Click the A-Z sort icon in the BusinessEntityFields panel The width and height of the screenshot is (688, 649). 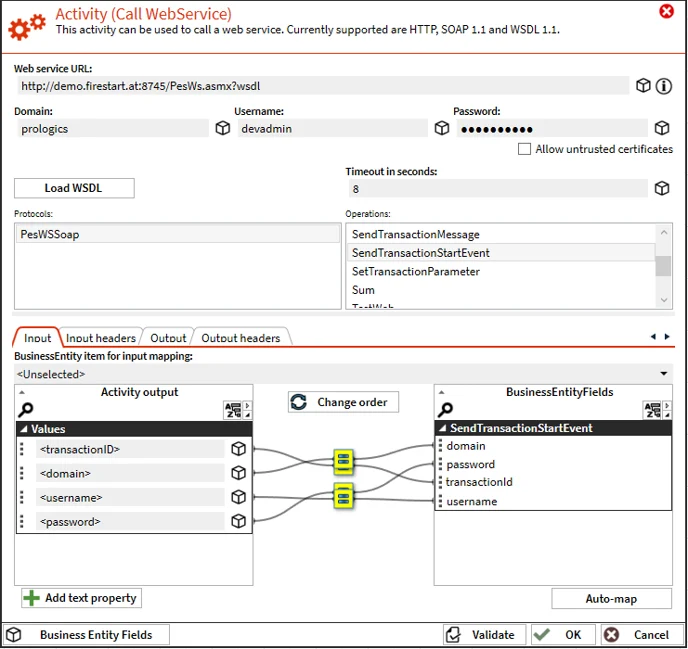coord(652,410)
